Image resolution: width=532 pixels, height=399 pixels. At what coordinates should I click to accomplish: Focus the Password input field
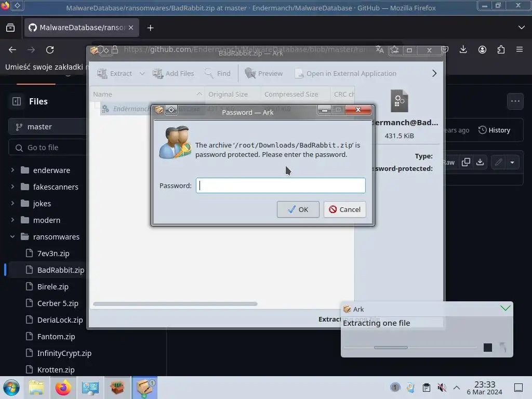281,185
